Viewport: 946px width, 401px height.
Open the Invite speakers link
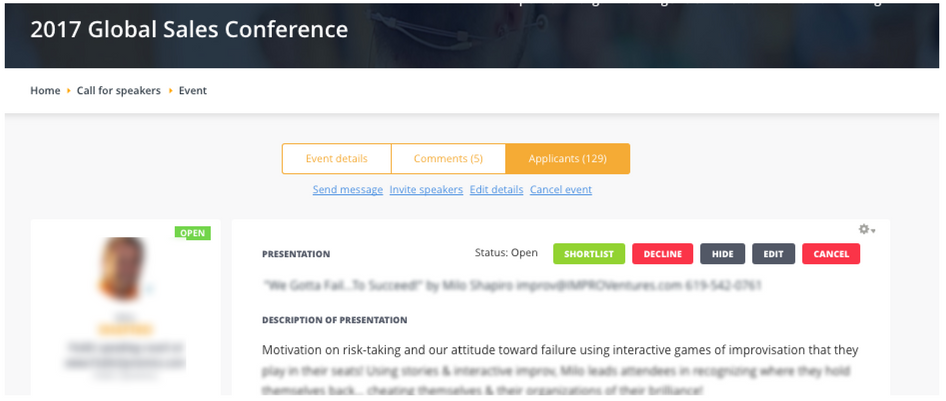pyautogui.click(x=426, y=190)
